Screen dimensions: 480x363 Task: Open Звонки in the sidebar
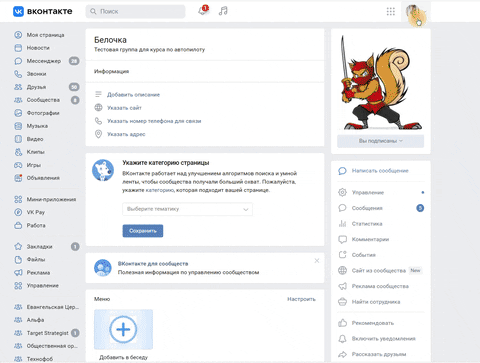(36, 74)
